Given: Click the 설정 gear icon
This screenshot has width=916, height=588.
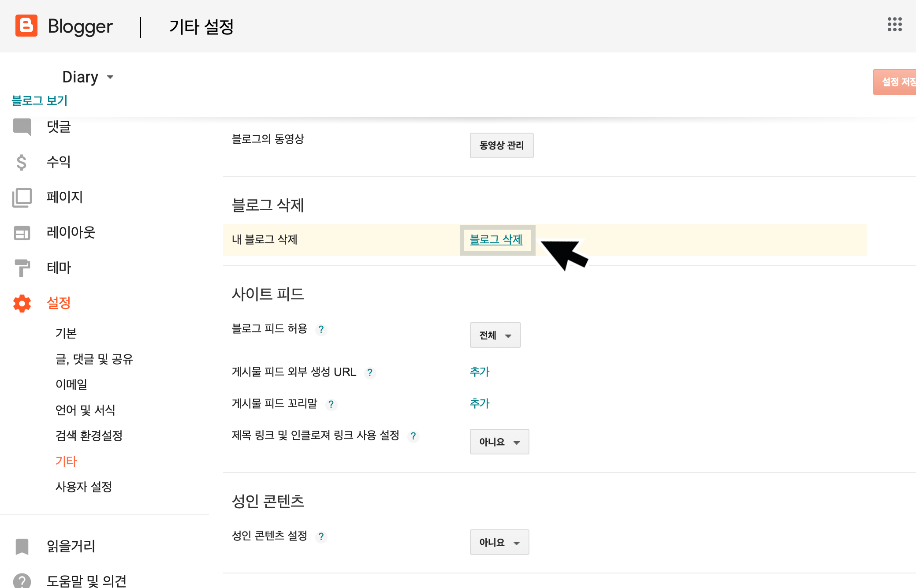Looking at the screenshot, I should point(22,303).
